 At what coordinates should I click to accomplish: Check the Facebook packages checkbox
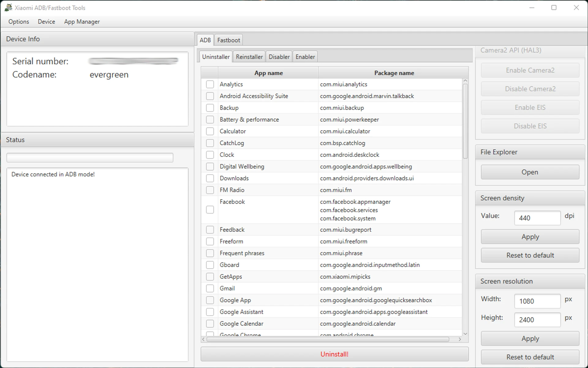click(x=210, y=210)
